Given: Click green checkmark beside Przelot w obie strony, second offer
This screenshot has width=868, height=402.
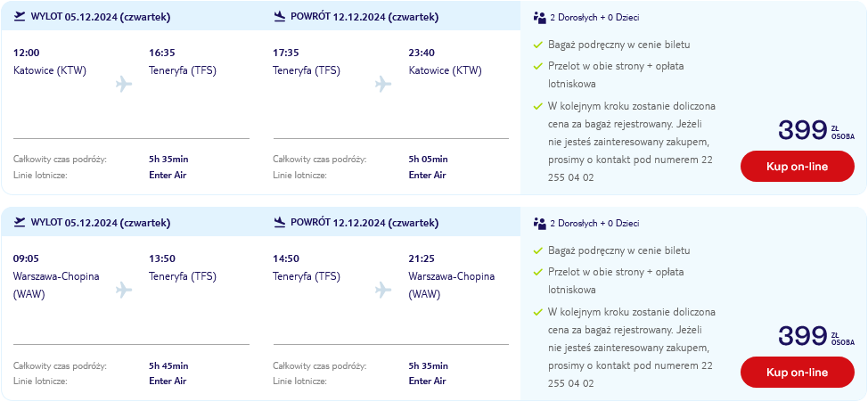Looking at the screenshot, I should [x=537, y=273].
